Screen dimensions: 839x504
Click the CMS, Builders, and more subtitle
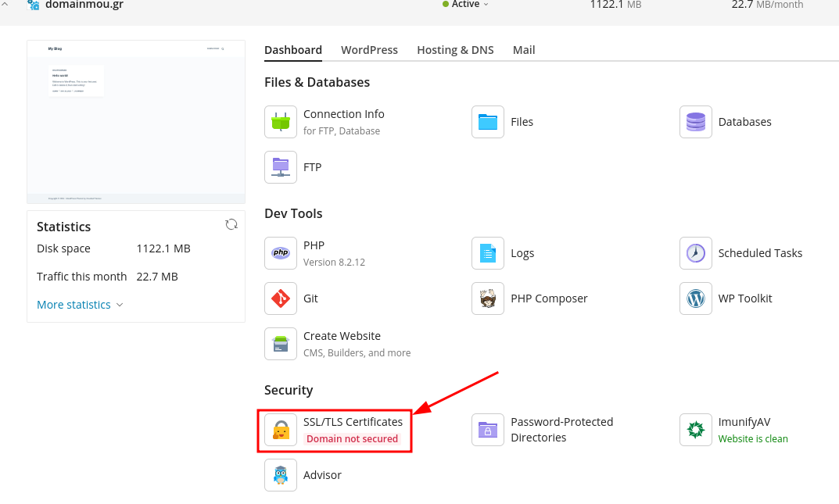click(x=357, y=352)
